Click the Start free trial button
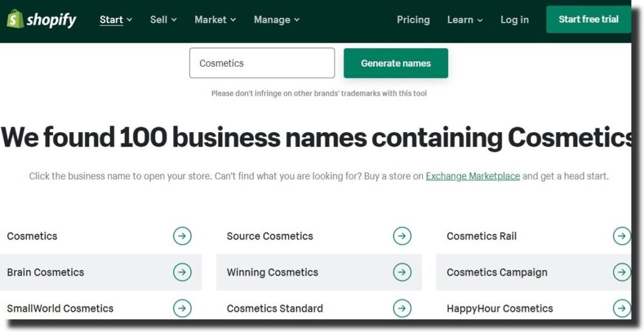This screenshot has height=332, width=644. tap(589, 19)
